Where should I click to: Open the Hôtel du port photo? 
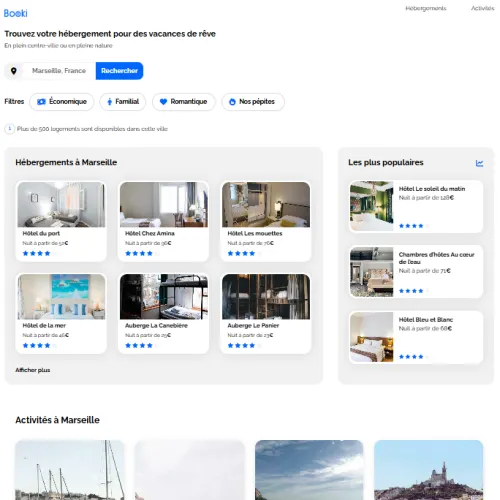pyautogui.click(x=61, y=204)
